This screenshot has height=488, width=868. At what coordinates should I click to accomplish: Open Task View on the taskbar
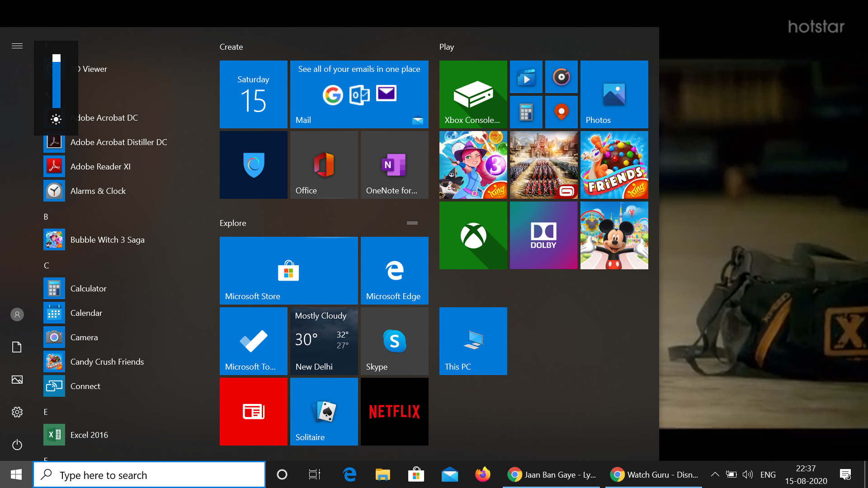tap(315, 474)
